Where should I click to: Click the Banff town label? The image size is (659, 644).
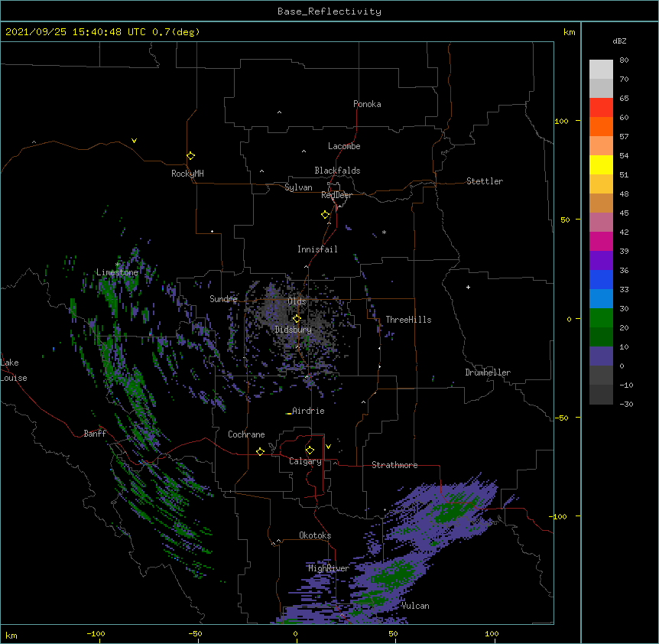[95, 434]
